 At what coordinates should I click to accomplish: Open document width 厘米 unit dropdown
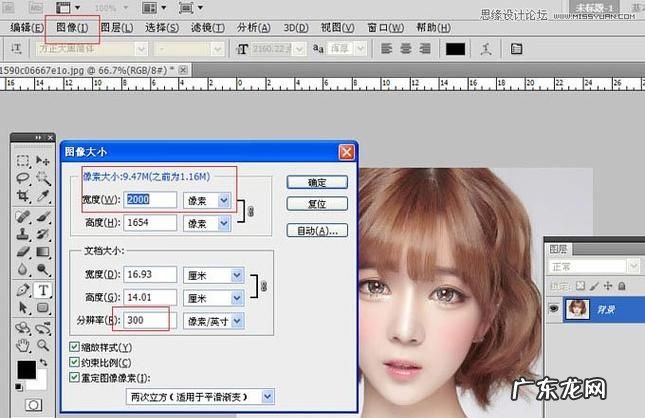coord(237,275)
